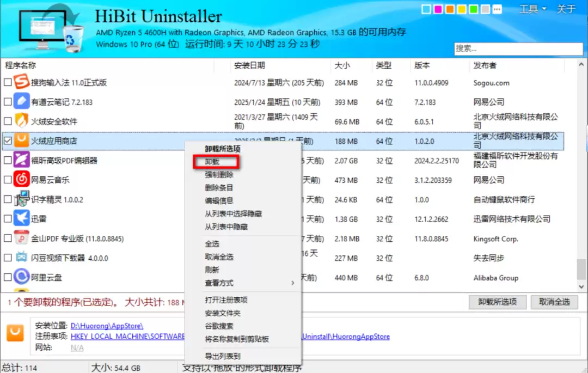Image resolution: width=588 pixels, height=373 pixels.
Task: Choose 编辑信息 in the context menu
Action: pos(219,200)
